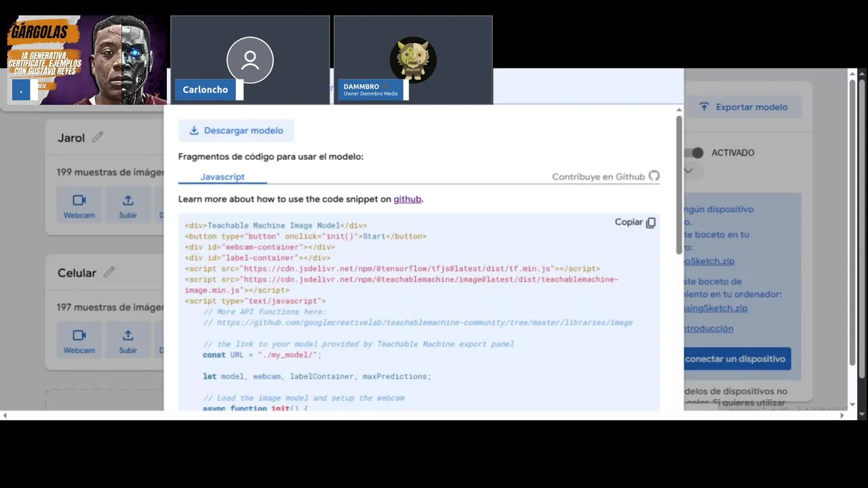Viewport: 868px width, 488px height.
Task: Click the webcam-container div code line
Action: coord(260,247)
